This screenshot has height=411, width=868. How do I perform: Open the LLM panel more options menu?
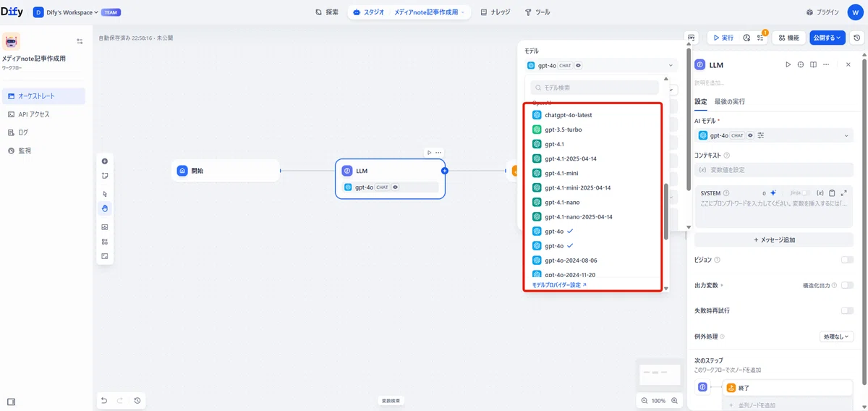[x=827, y=64]
